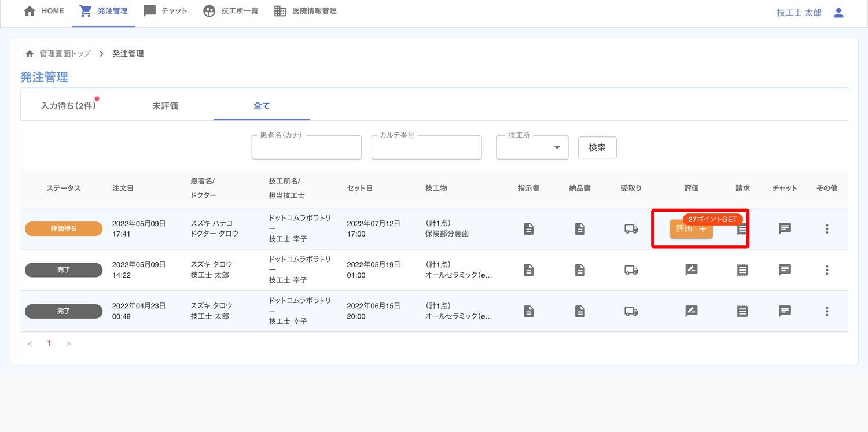Open billing icon for the 2022年04月23日 order
Image resolution: width=868 pixels, height=432 pixels.
click(742, 312)
